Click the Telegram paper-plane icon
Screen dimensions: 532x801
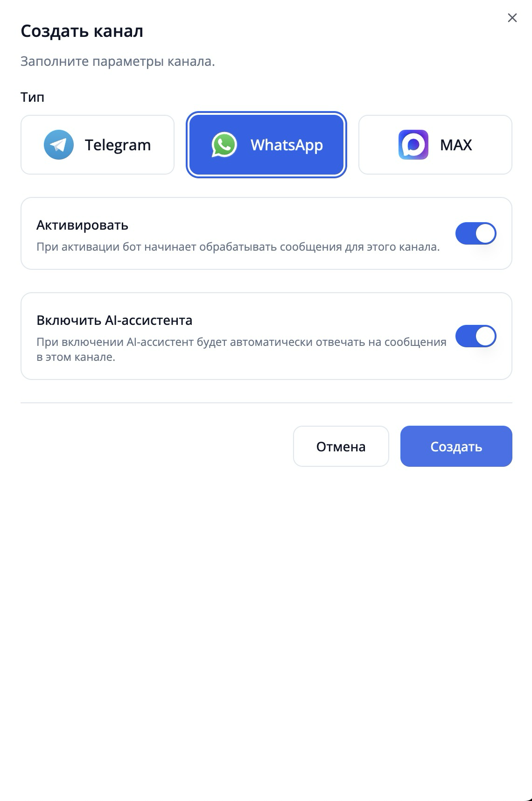[59, 145]
